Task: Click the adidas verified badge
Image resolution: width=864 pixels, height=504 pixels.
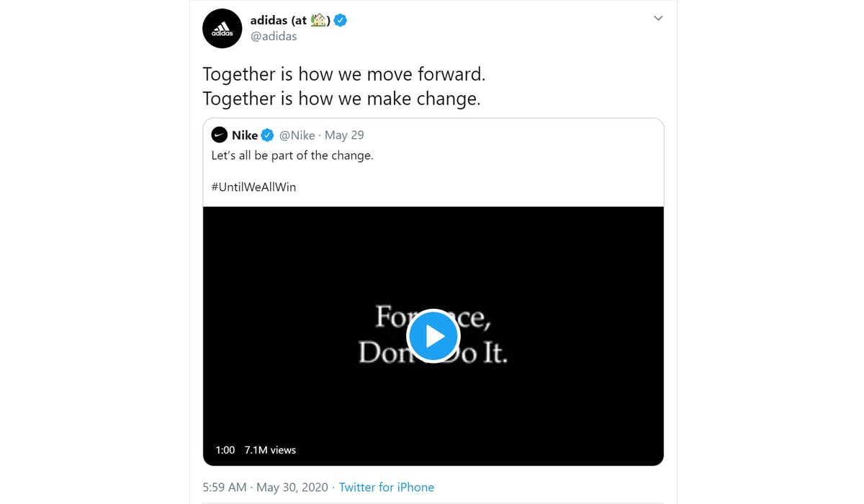Action: point(341,20)
